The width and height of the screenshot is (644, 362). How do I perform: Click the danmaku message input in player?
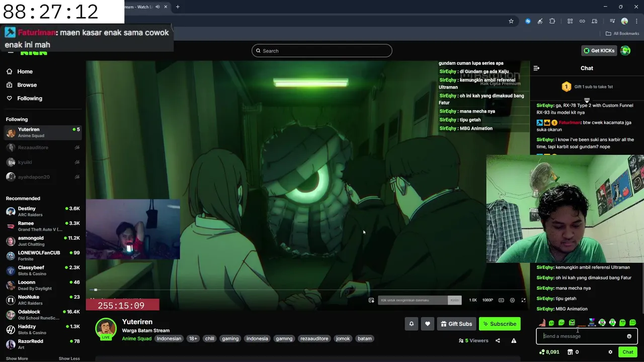413,300
